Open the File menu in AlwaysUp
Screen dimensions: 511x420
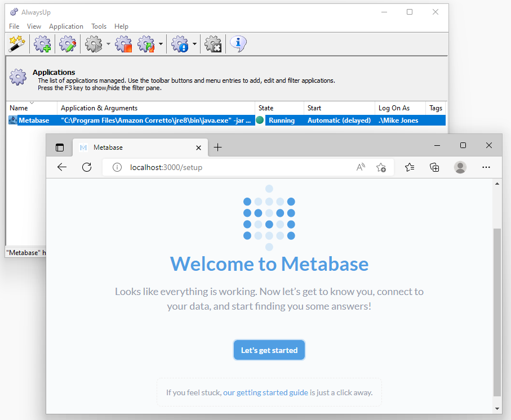tap(14, 26)
